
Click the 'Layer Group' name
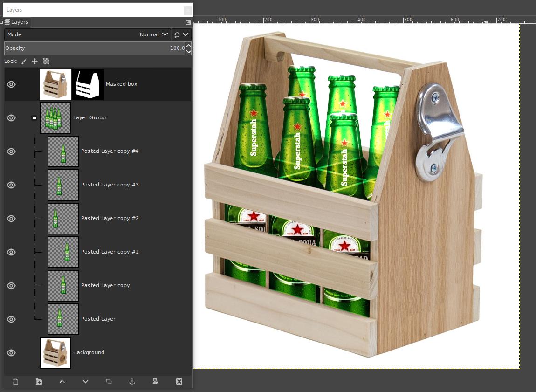pyautogui.click(x=89, y=117)
